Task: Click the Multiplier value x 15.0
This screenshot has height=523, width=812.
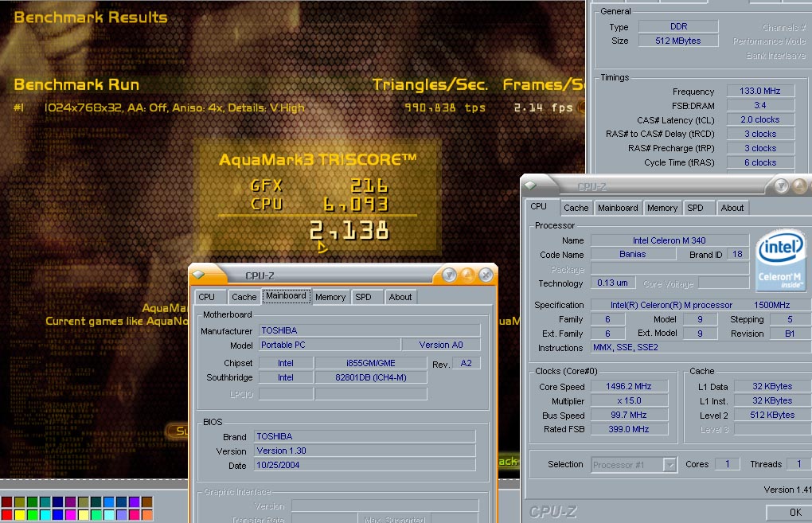Action: (629, 400)
